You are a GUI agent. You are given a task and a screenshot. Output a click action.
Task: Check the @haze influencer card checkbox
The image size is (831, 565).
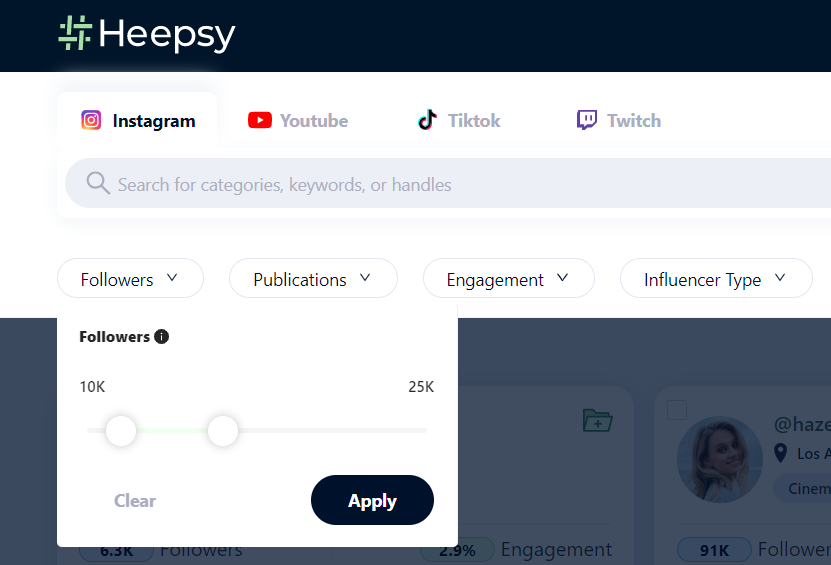677,410
